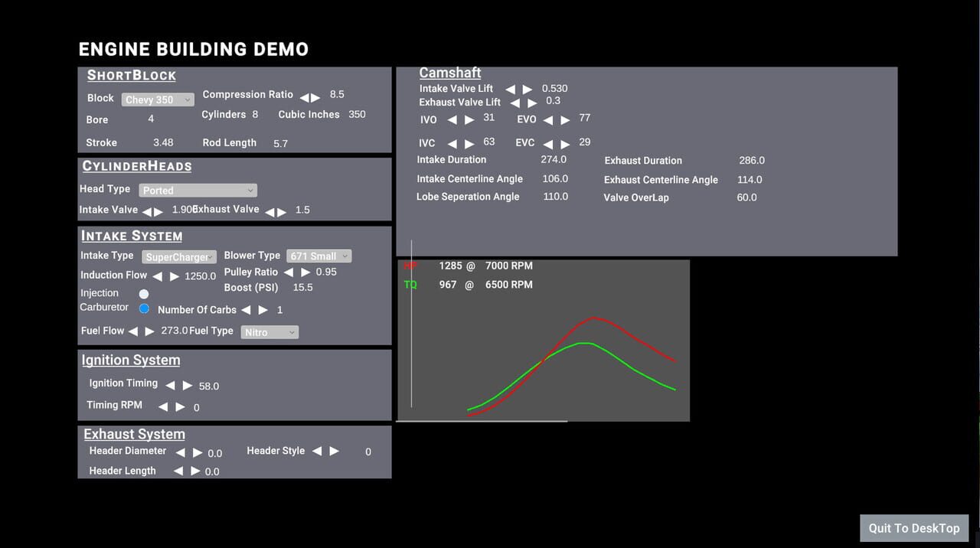The width and height of the screenshot is (980, 548).
Task: Decrease Induction Flow with left arrow
Action: point(157,276)
